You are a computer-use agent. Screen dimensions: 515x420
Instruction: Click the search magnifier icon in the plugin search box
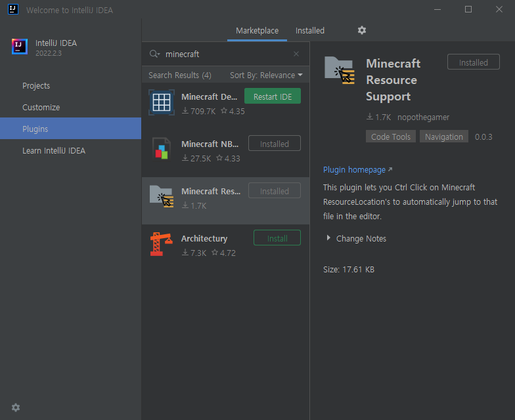(154, 54)
